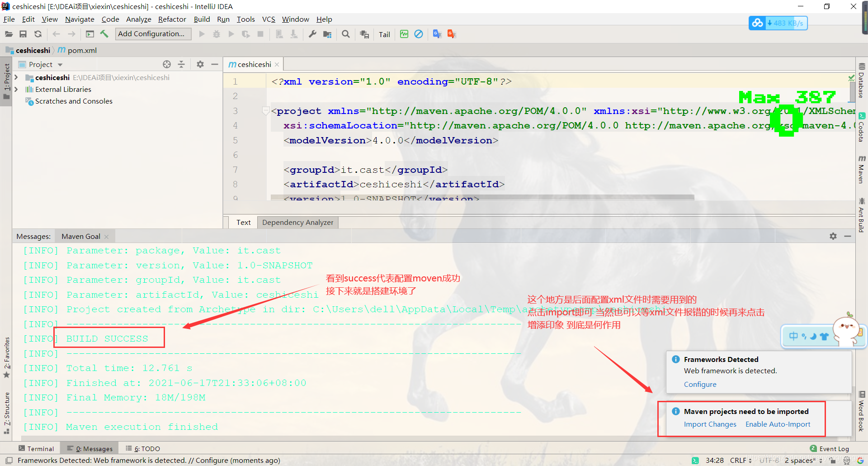The width and height of the screenshot is (868, 466).
Task: Open the Word Book side tool window
Action: [x=862, y=412]
